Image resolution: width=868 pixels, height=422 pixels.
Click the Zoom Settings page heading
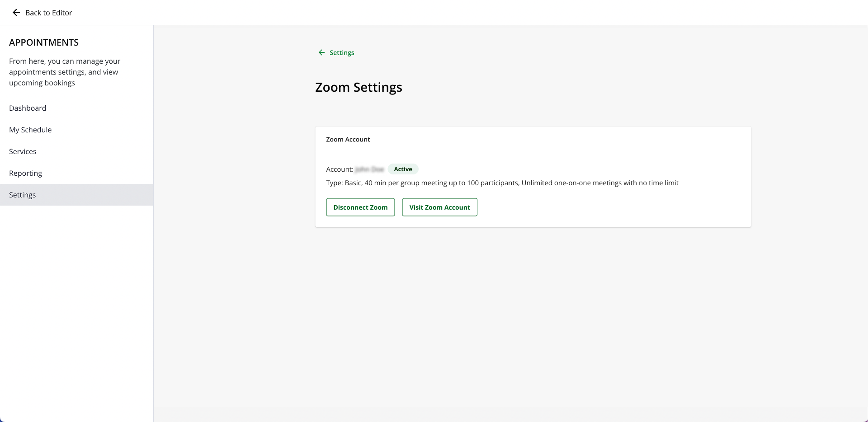coord(359,87)
